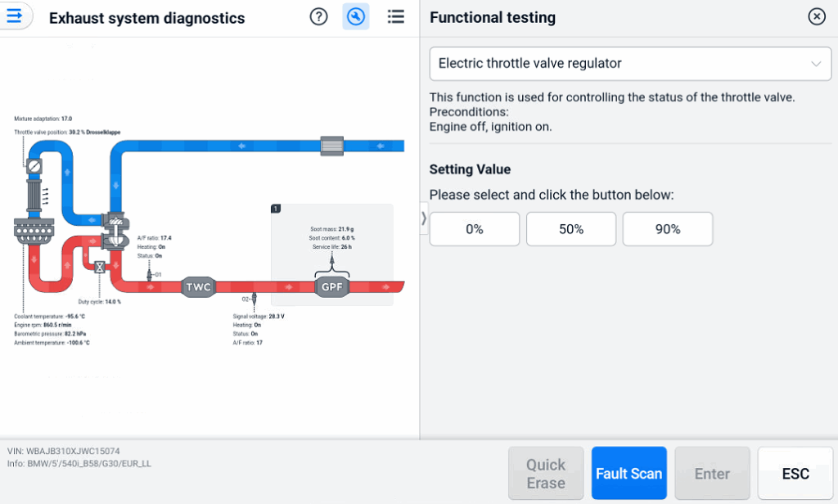Viewport: 838px width, 504px height.
Task: Click the O2 sensor behind the TWC
Action: pos(255,299)
